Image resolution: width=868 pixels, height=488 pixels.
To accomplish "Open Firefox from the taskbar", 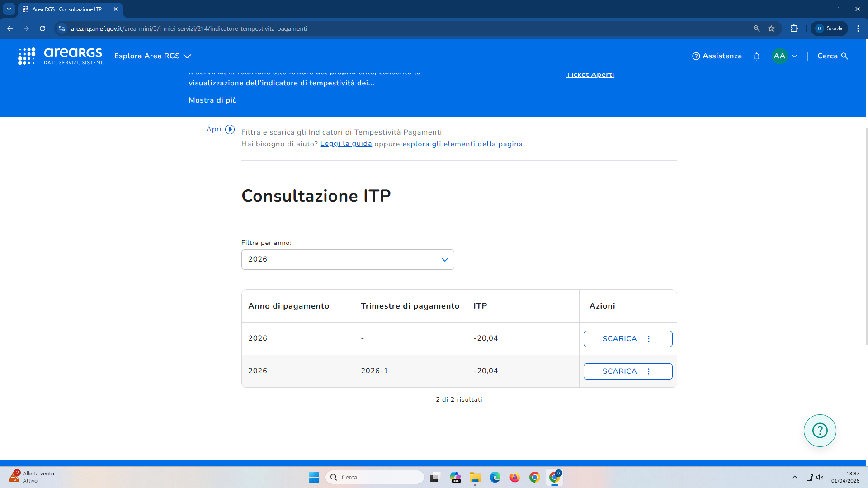I will [x=514, y=477].
